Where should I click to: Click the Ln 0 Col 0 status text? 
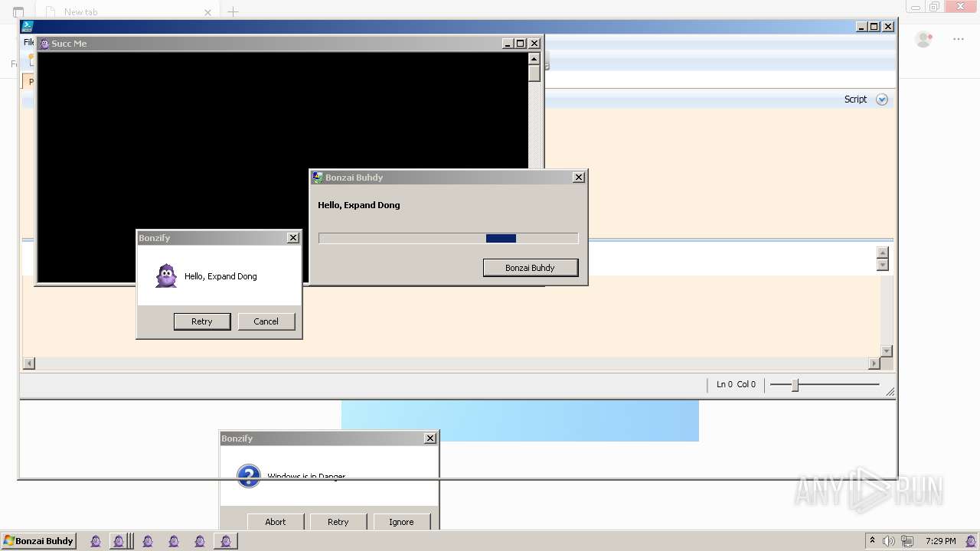pyautogui.click(x=736, y=385)
